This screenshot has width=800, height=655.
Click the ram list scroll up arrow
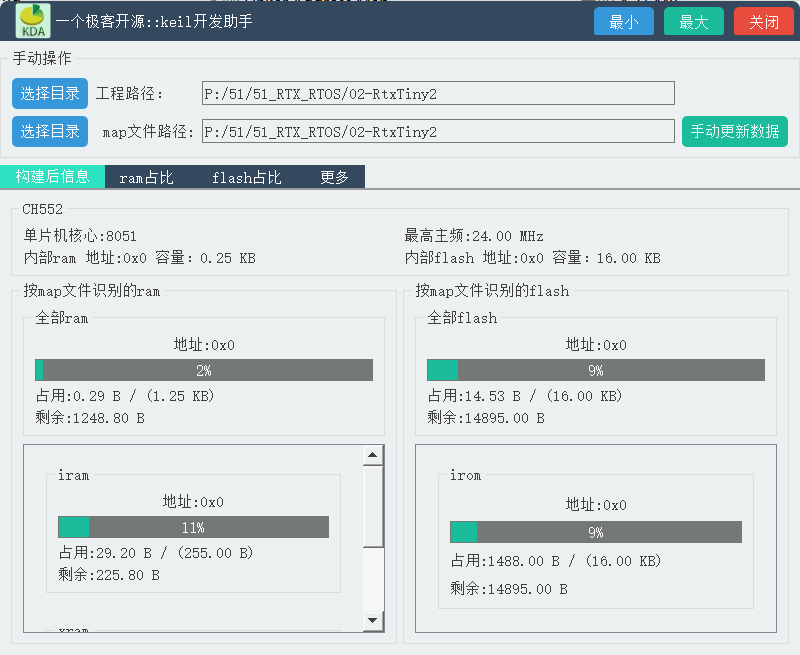[373, 455]
